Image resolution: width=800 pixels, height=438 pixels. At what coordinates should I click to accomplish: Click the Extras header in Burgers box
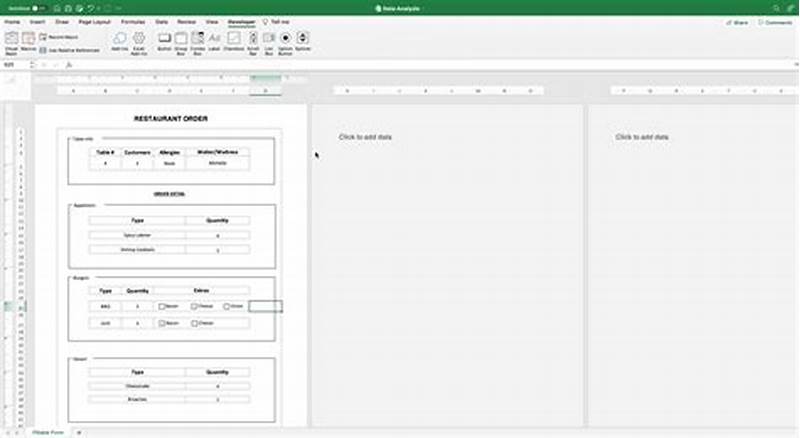coord(201,290)
